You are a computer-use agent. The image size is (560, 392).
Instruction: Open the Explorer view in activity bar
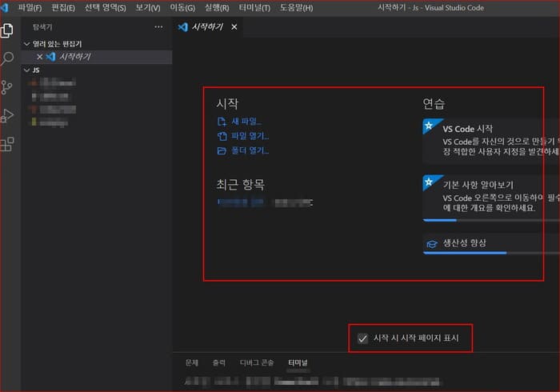pos(7,30)
